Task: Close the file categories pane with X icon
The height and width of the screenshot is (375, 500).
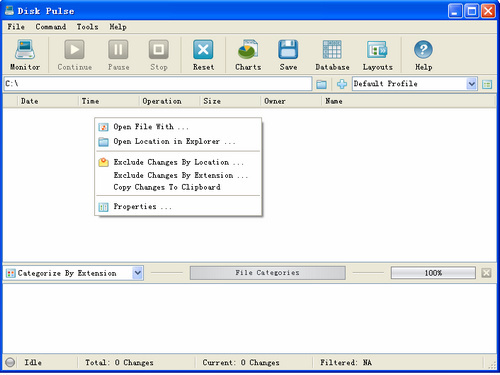Action: pos(486,273)
